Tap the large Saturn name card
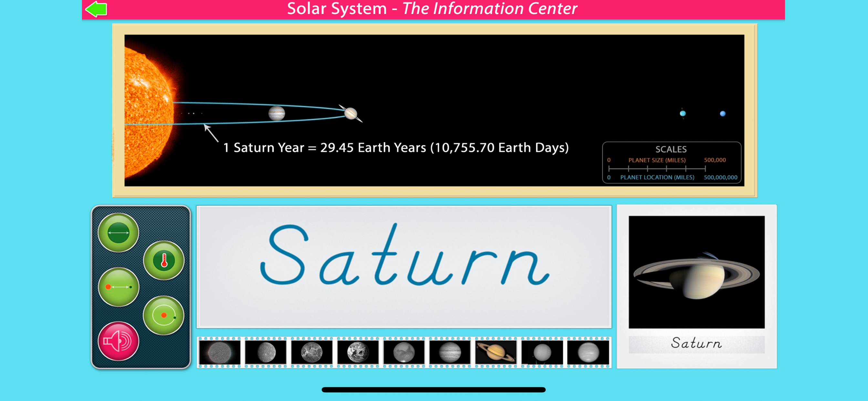 pyautogui.click(x=404, y=266)
